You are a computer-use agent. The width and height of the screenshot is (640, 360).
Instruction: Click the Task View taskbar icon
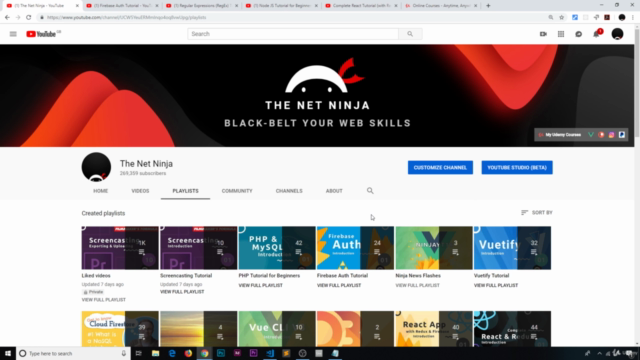click(139, 353)
